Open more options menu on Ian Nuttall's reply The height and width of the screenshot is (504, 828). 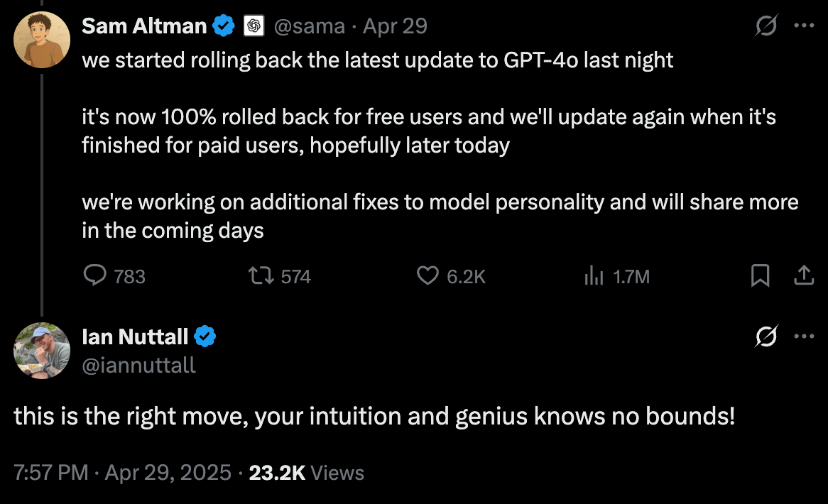[x=803, y=336]
